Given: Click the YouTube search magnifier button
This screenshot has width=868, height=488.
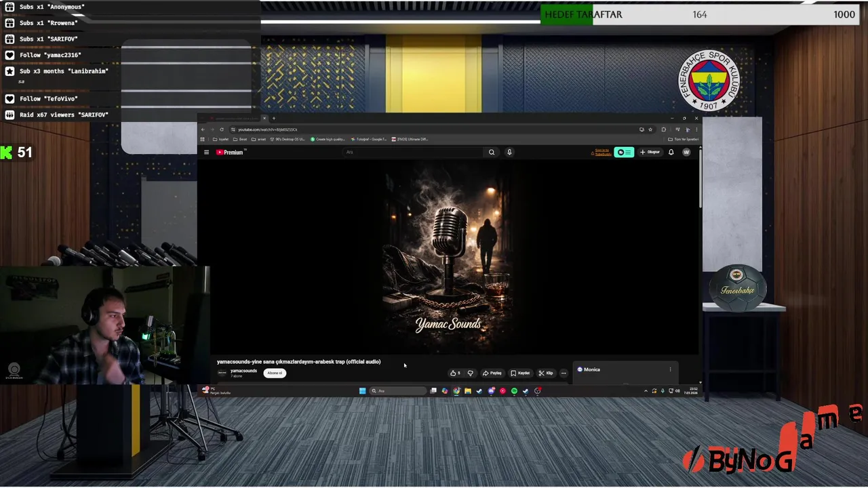Looking at the screenshot, I should point(492,152).
